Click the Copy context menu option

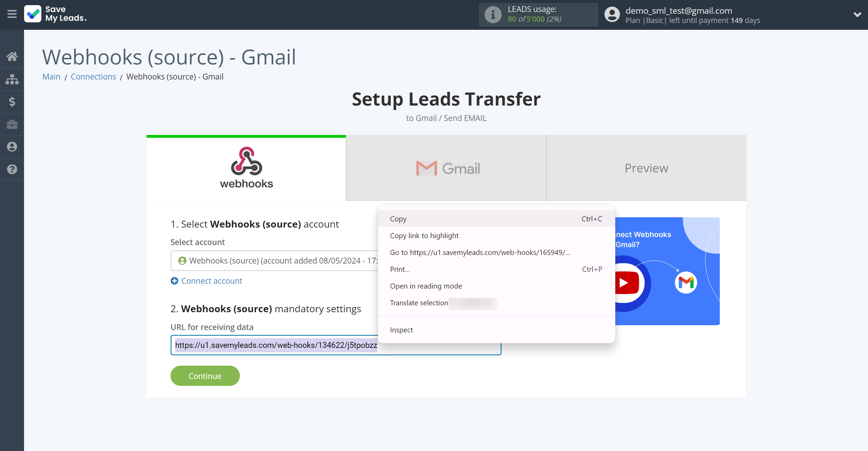[398, 219]
